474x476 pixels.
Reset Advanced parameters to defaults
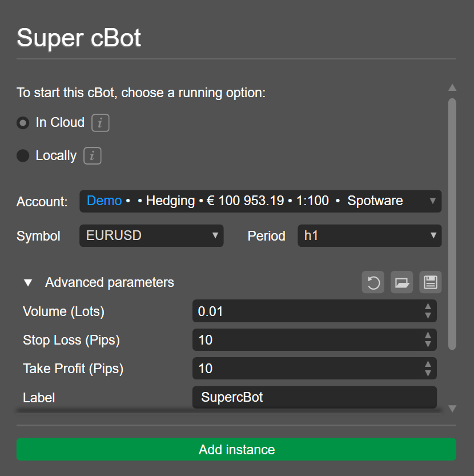point(373,282)
